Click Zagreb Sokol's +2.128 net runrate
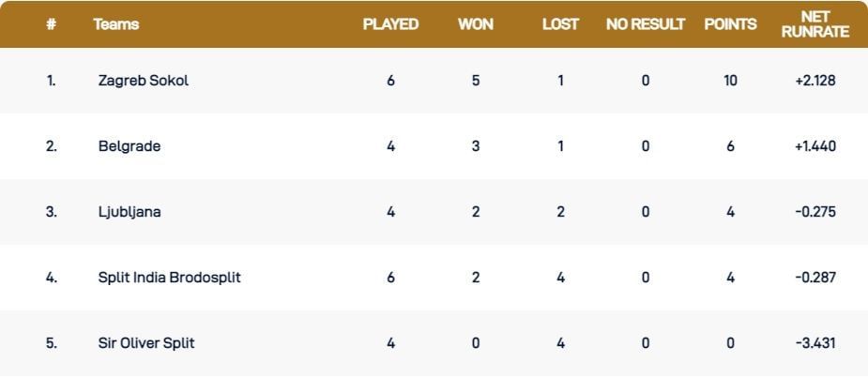This screenshot has height=377, width=868. pos(815,81)
